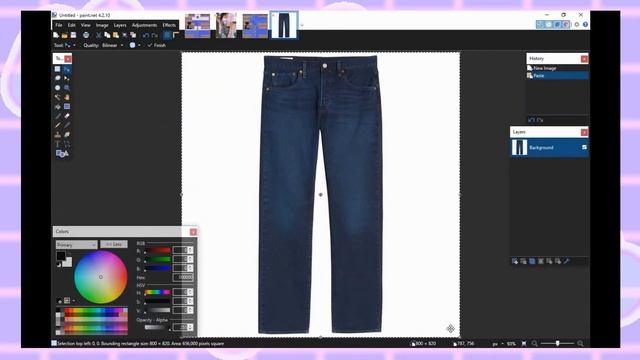Open the palette menu dropdown arrow

(x=73, y=301)
